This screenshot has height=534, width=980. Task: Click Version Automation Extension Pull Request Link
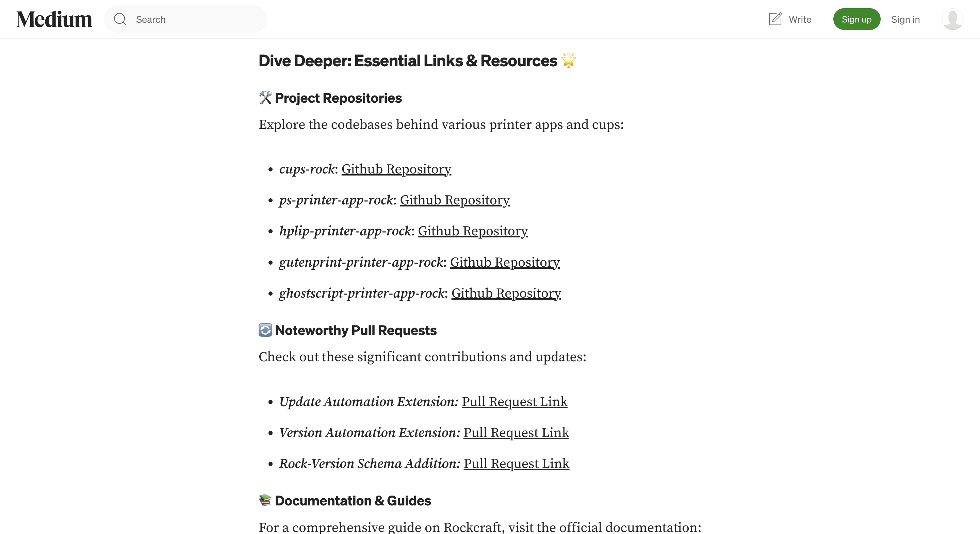[516, 432]
